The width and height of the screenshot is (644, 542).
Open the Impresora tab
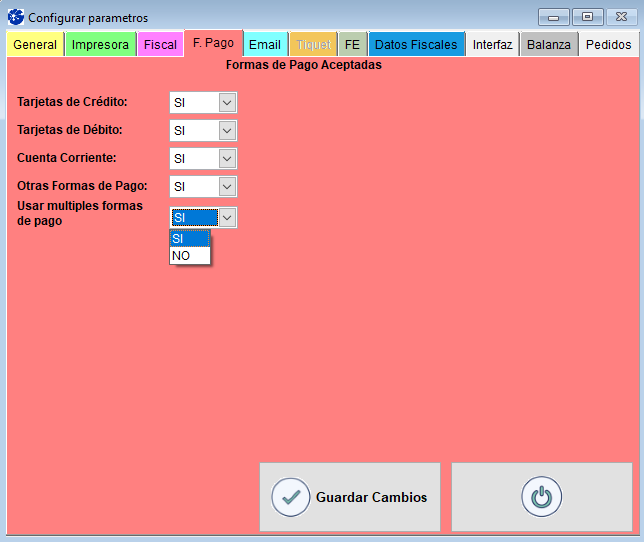click(x=100, y=45)
